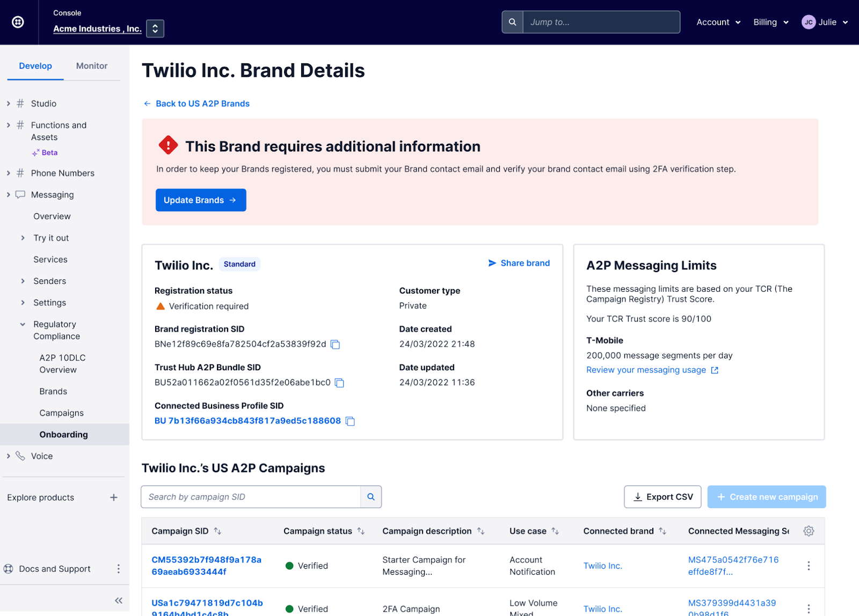Add product via Explore products plus icon
The width and height of the screenshot is (859, 616).
114,497
